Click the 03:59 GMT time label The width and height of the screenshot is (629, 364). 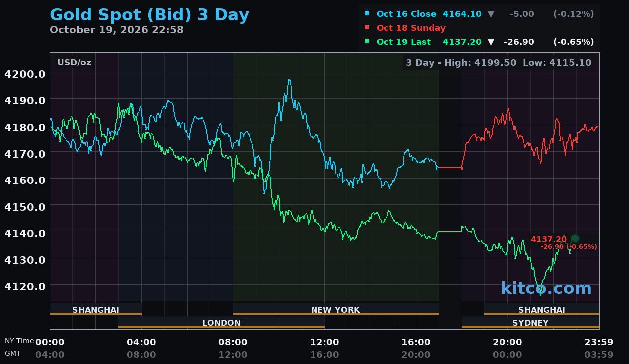pyautogui.click(x=599, y=355)
